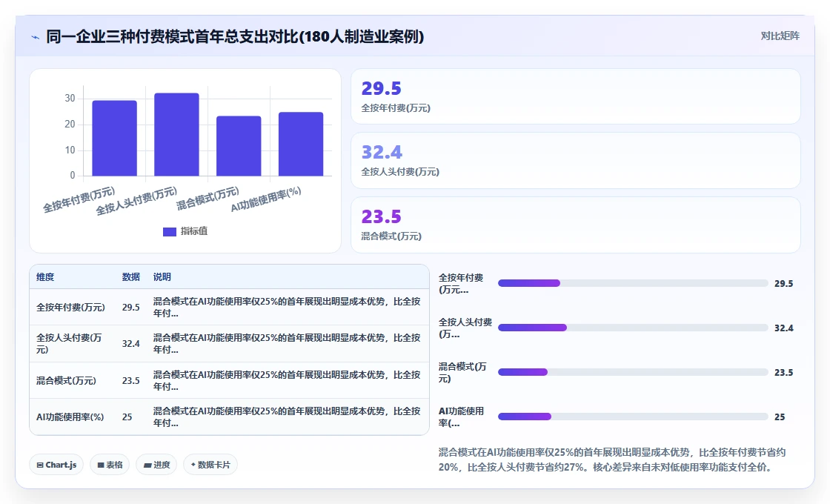Screen dimensions: 830x504
Task: Click the 表格 tag chip
Action: 110,465
